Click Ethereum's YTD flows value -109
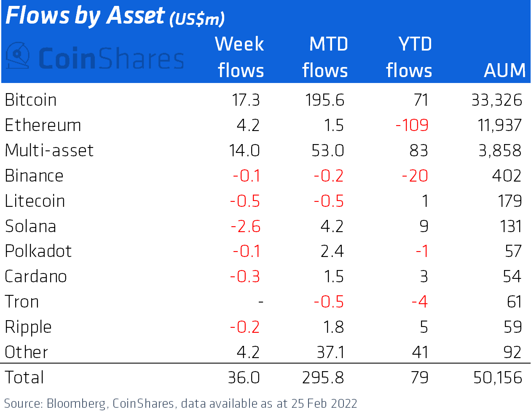Screen dimensions: 531x420 [x=412, y=126]
